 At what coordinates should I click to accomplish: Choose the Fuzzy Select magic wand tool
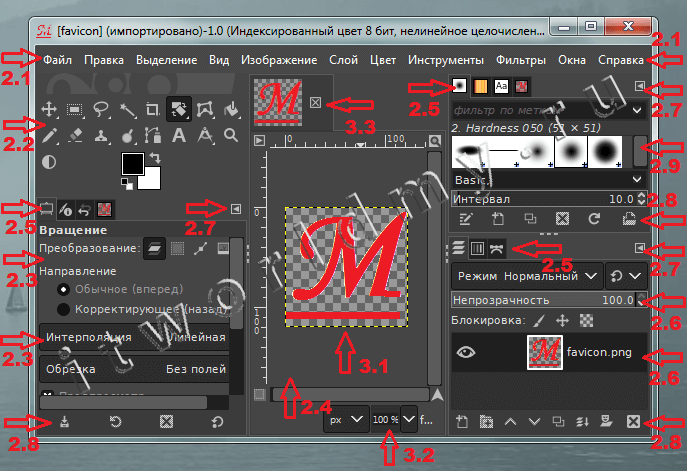click(x=127, y=109)
